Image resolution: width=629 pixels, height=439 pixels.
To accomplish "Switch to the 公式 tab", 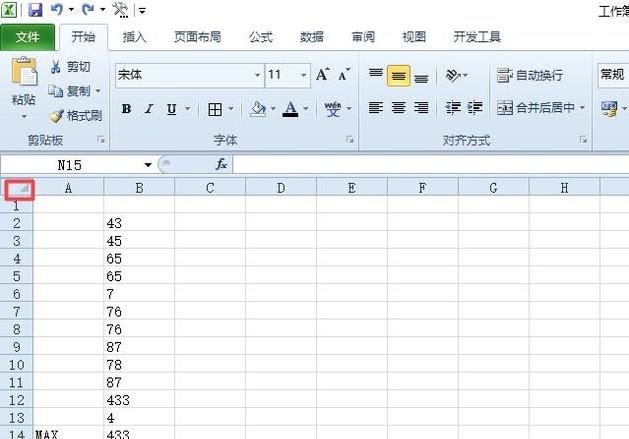I will [261, 37].
